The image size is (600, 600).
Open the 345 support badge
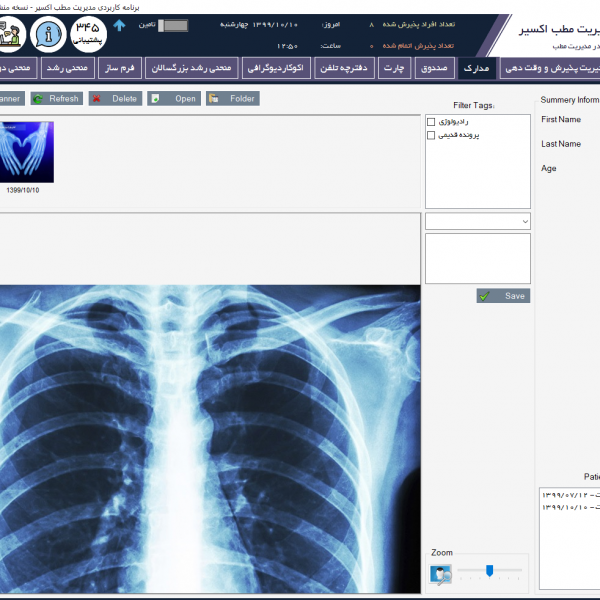coord(90,36)
